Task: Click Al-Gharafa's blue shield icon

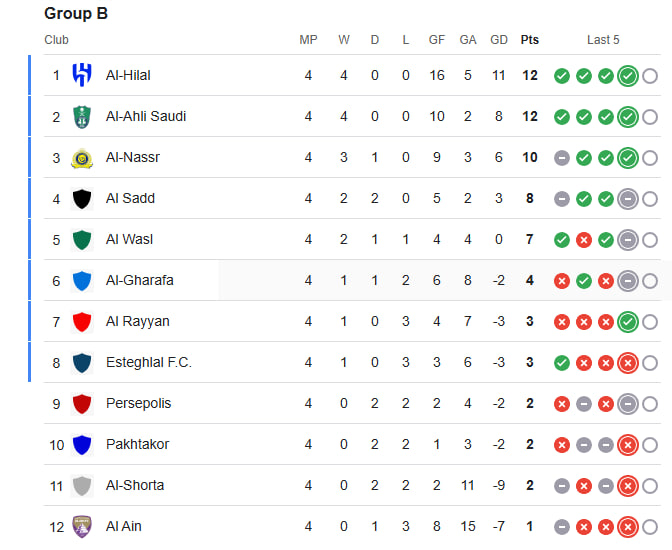Action: pos(82,281)
